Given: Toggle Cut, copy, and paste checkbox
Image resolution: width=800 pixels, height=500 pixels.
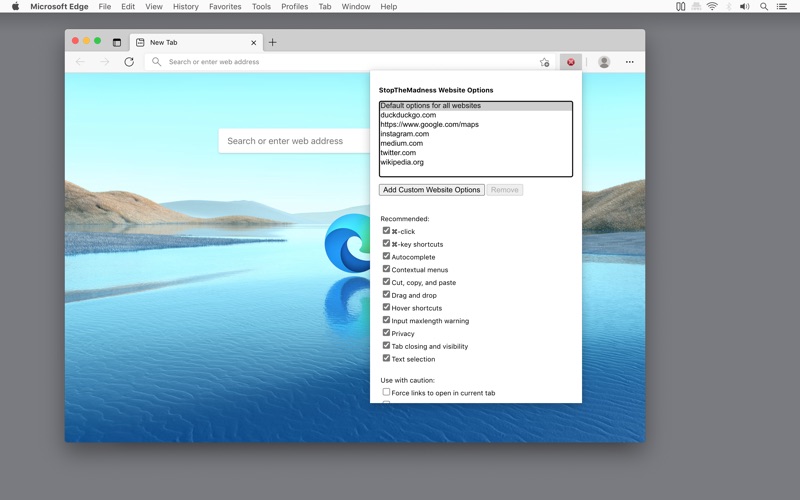Looking at the screenshot, I should 386,282.
